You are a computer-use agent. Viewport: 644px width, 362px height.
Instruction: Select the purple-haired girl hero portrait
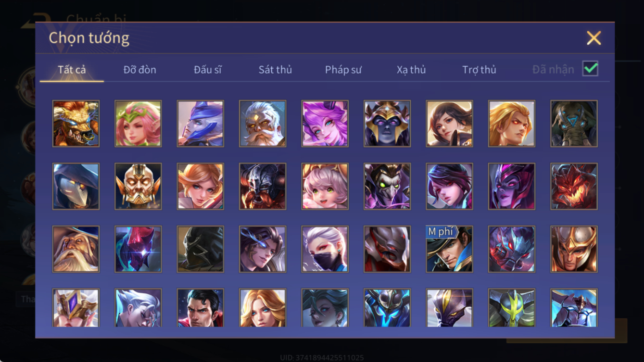(x=325, y=124)
